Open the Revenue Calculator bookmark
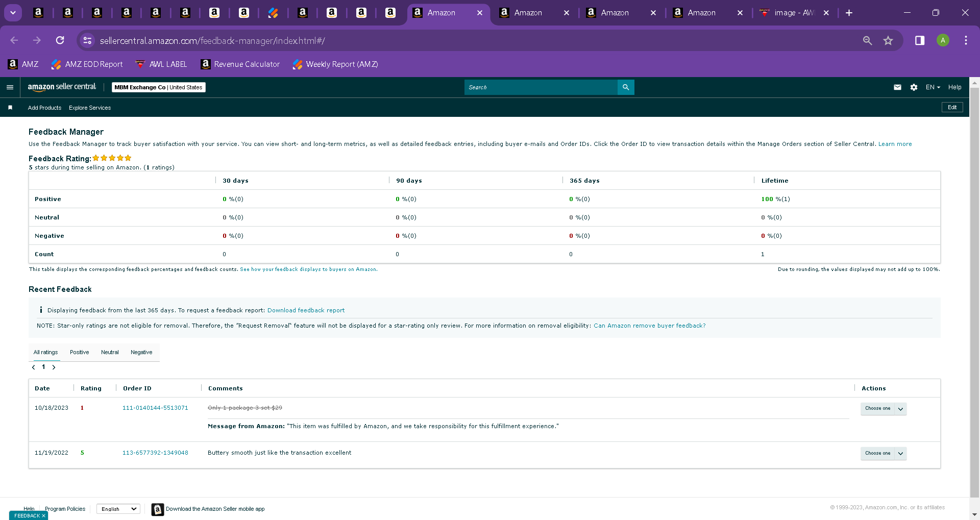The height and width of the screenshot is (520, 980). [240, 64]
